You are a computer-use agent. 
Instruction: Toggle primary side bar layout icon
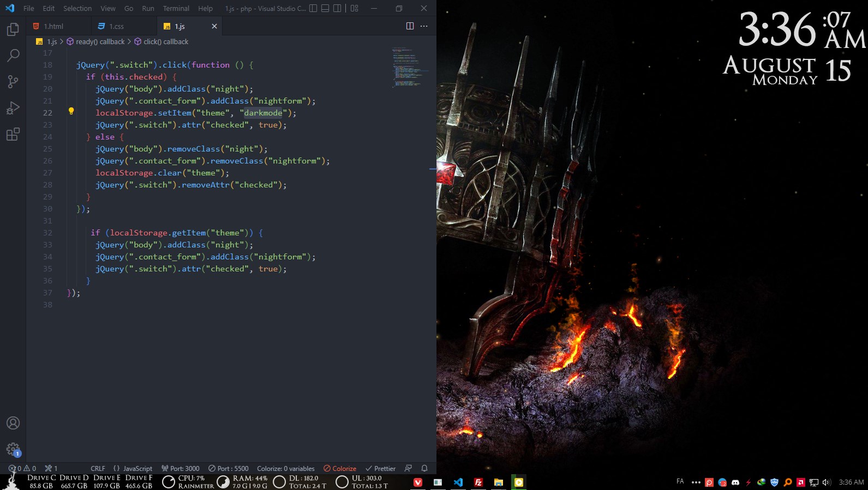pyautogui.click(x=313, y=8)
